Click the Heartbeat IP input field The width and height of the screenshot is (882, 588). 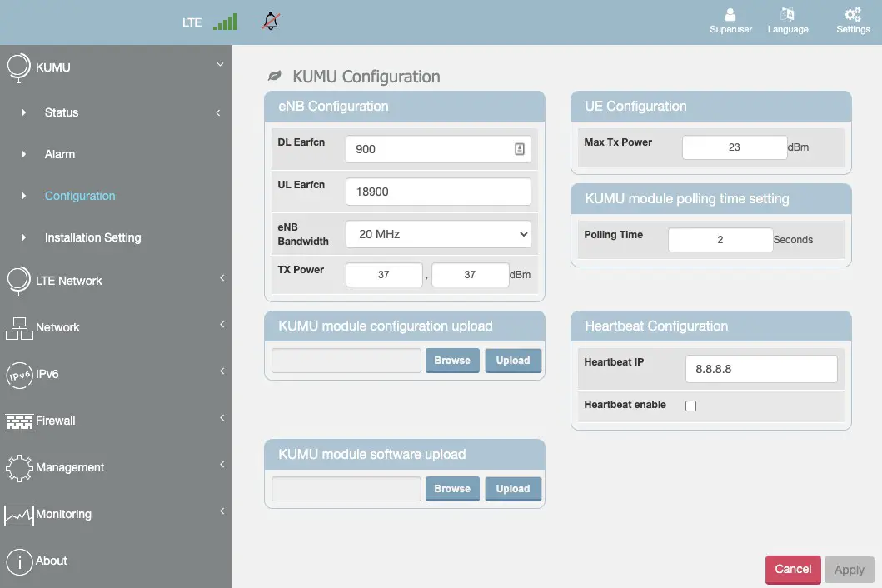pos(760,369)
